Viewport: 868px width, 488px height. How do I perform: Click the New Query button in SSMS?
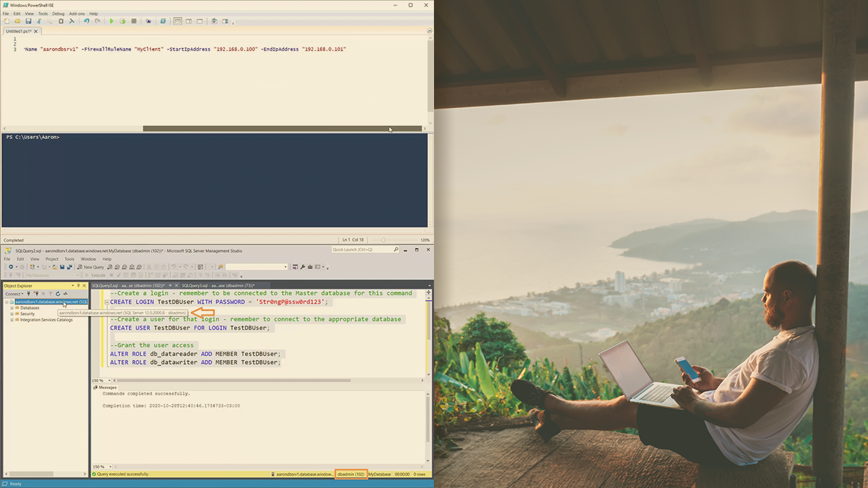(91, 267)
